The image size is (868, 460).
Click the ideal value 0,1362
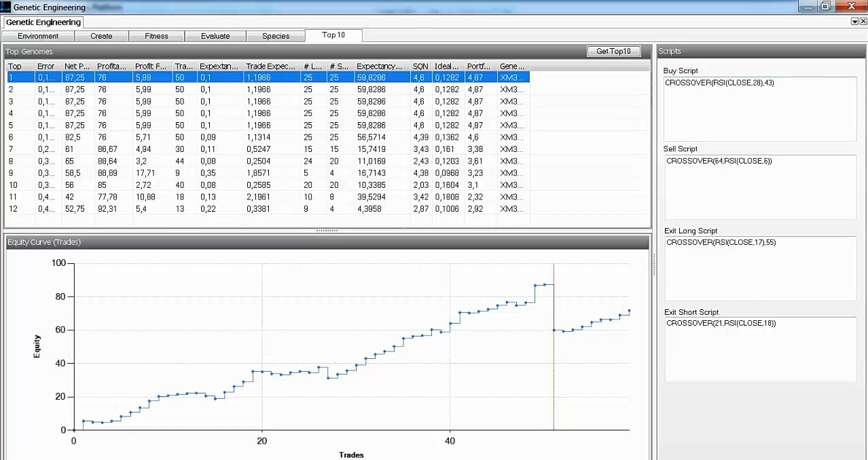(x=447, y=137)
